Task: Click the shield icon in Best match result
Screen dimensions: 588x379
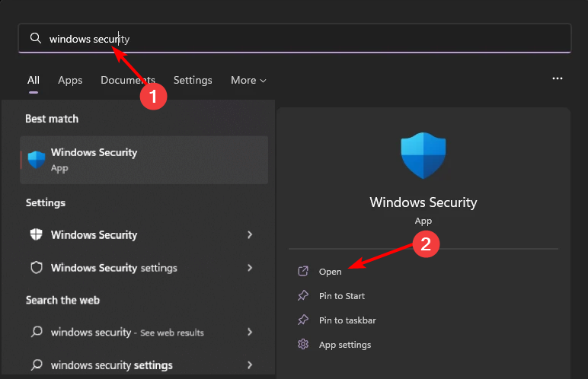Action: pyautogui.click(x=37, y=159)
